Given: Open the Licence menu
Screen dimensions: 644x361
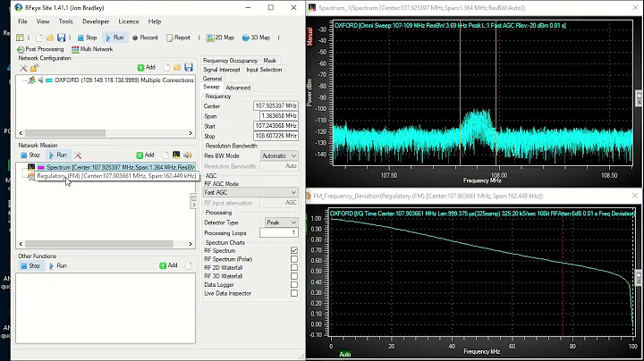Looking at the screenshot, I should pyautogui.click(x=129, y=21).
